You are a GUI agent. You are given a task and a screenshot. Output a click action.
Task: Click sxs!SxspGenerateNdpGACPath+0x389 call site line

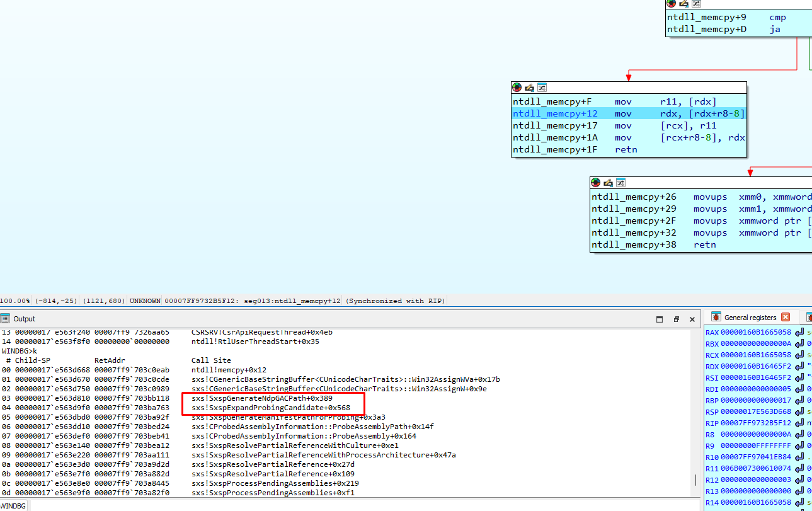point(261,398)
